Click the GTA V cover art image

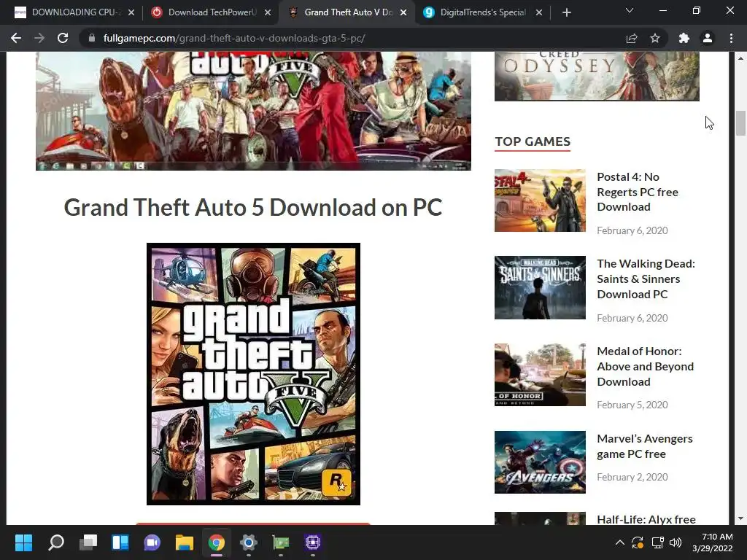[x=253, y=374]
